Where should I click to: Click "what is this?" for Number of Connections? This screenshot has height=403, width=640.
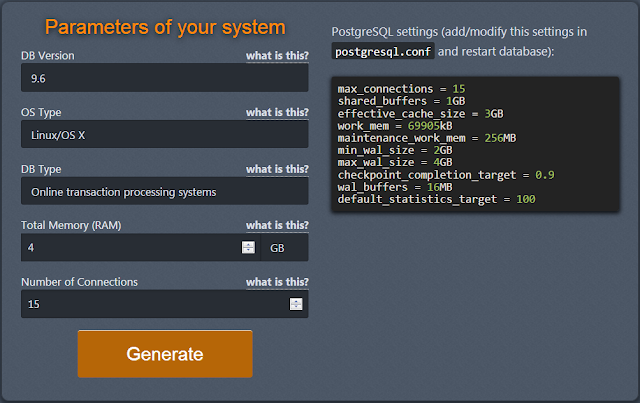click(x=277, y=282)
